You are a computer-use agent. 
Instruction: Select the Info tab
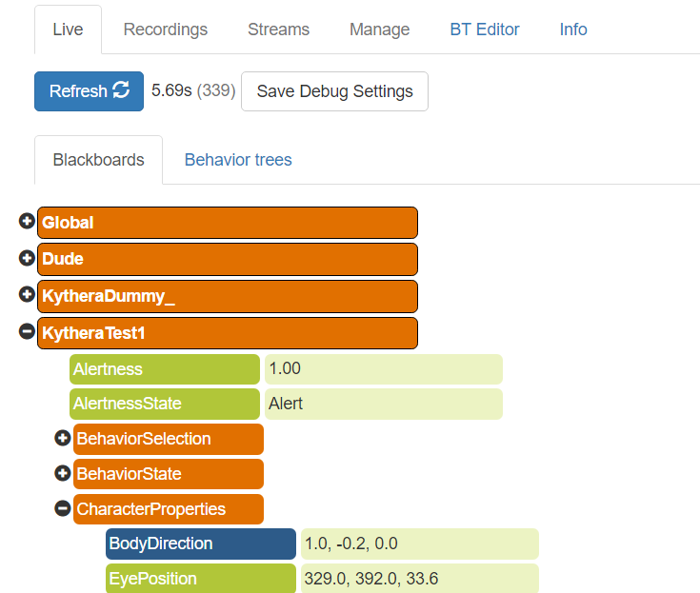tap(572, 30)
